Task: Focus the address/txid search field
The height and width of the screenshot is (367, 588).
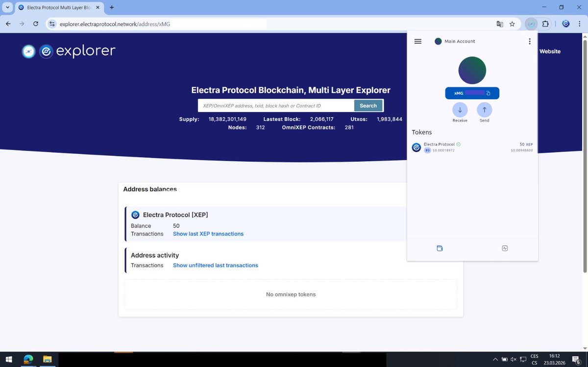Action: [276, 105]
